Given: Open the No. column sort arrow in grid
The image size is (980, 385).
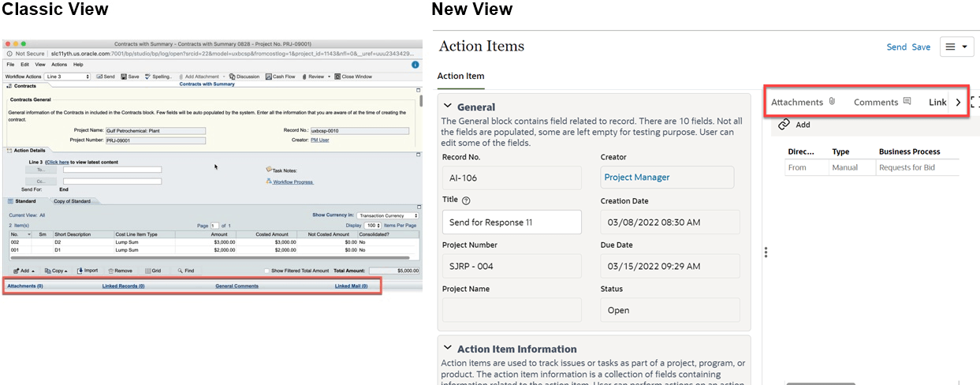Looking at the screenshot, I should tap(28, 234).
